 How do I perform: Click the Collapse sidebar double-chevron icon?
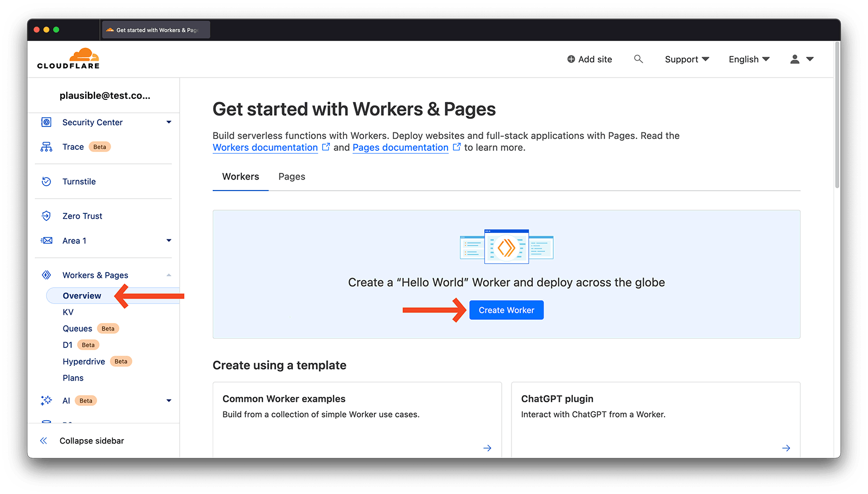pos(43,441)
